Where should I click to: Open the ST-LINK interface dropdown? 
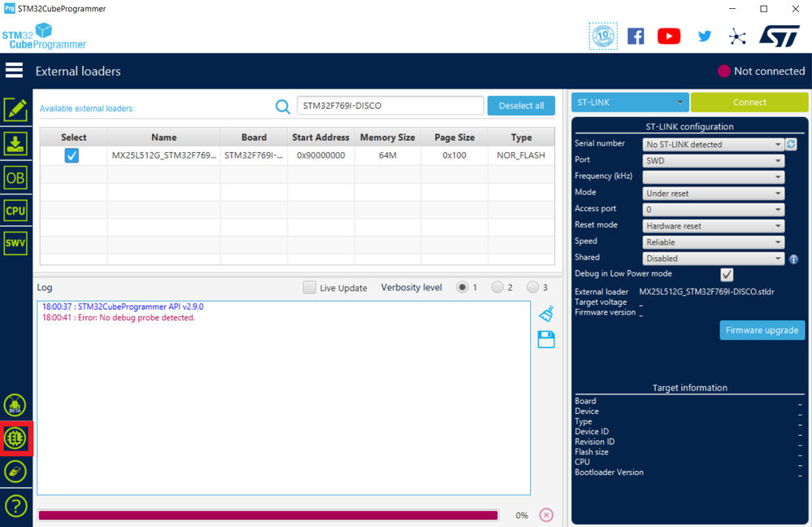(630, 102)
